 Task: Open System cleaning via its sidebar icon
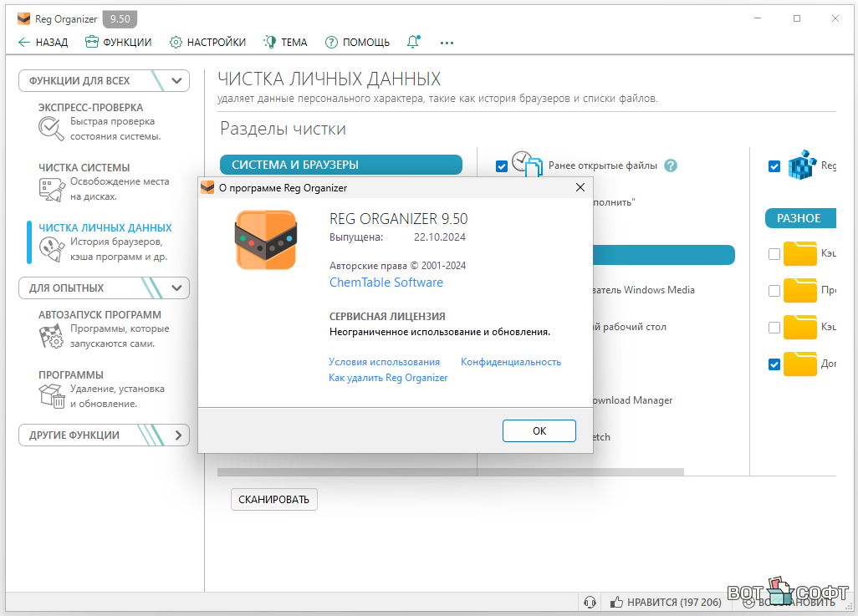(51, 189)
